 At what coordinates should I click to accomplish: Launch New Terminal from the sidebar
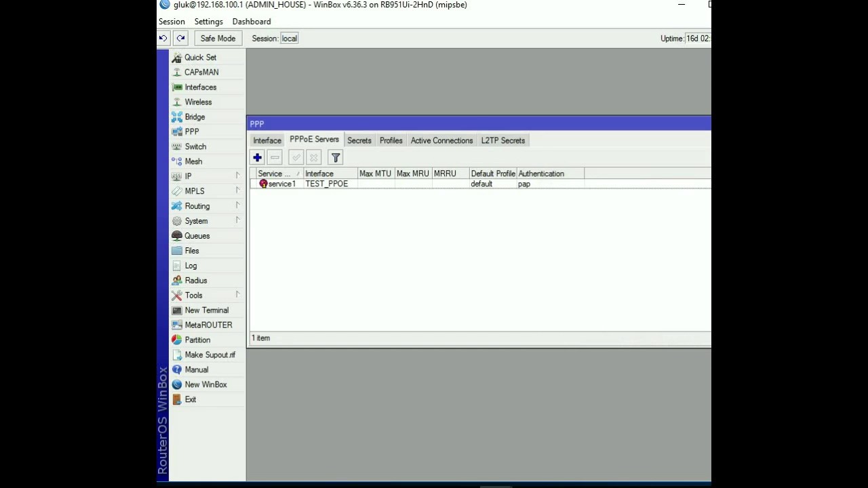[206, 310]
